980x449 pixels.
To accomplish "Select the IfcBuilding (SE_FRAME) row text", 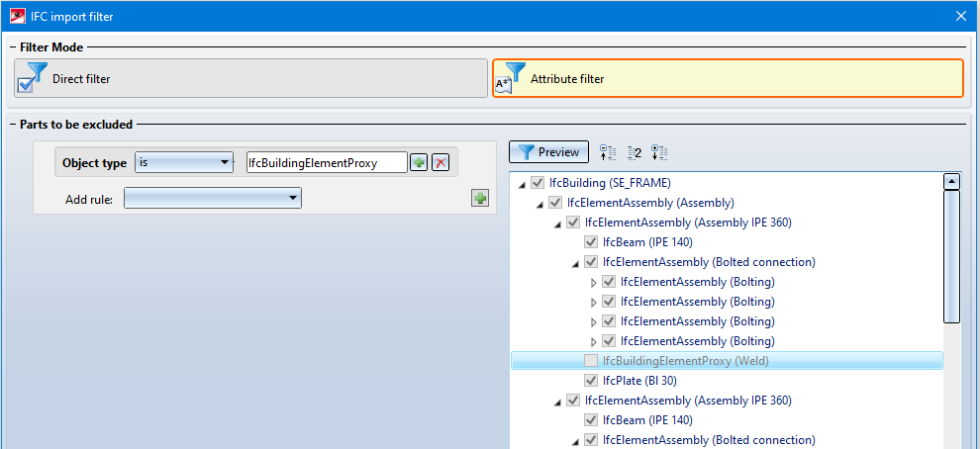I will click(x=610, y=183).
